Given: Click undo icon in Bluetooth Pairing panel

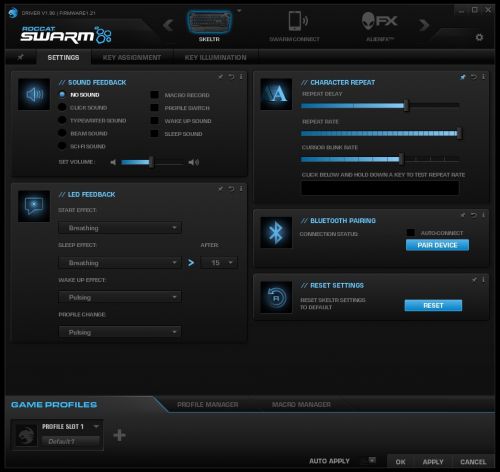Looking at the screenshot, I should coord(474,215).
